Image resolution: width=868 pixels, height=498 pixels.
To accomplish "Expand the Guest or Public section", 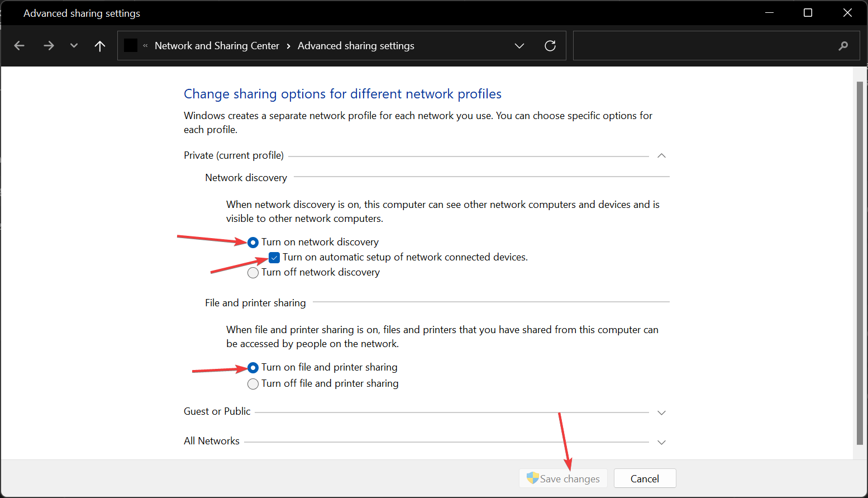I will pos(661,412).
